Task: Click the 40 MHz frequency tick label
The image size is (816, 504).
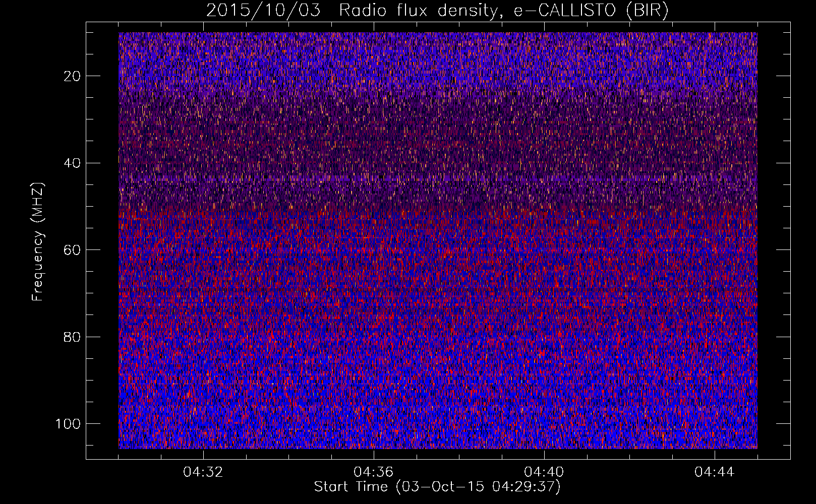Action: 73,163
